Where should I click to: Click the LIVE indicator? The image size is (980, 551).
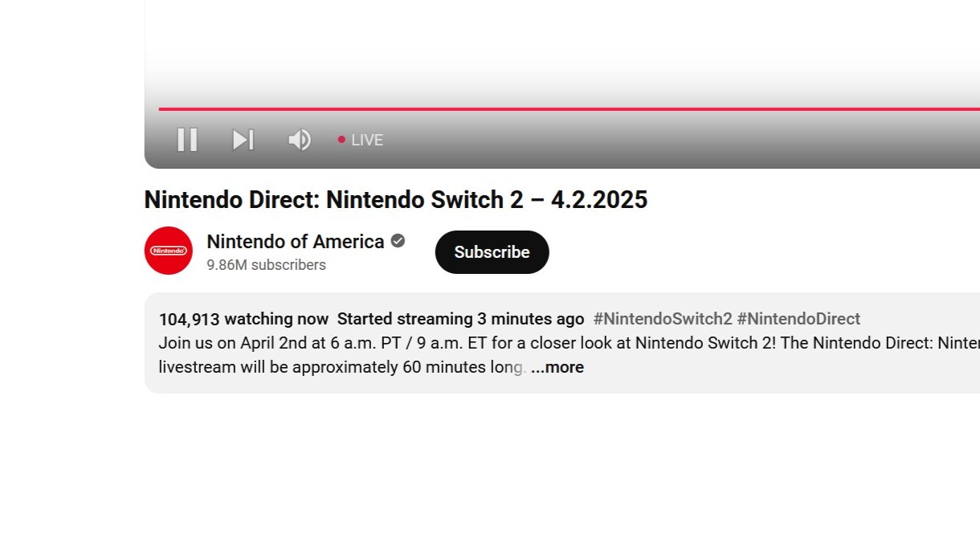pos(360,140)
